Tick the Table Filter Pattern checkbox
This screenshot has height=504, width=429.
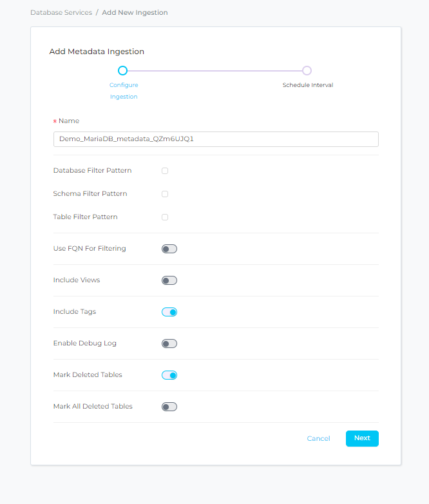click(x=165, y=217)
